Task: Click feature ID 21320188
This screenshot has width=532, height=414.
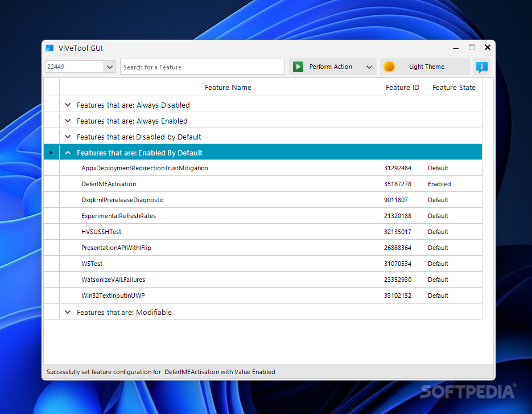Action: pyautogui.click(x=398, y=216)
